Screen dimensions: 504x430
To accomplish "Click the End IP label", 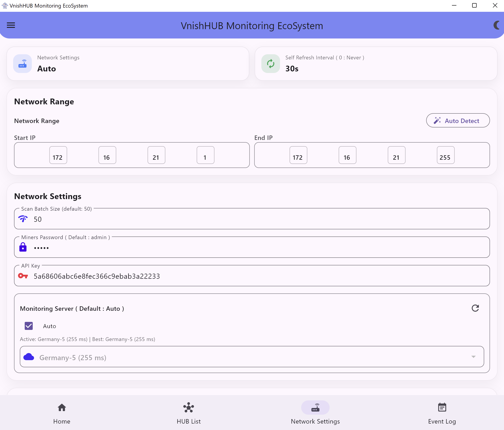I will (x=263, y=138).
